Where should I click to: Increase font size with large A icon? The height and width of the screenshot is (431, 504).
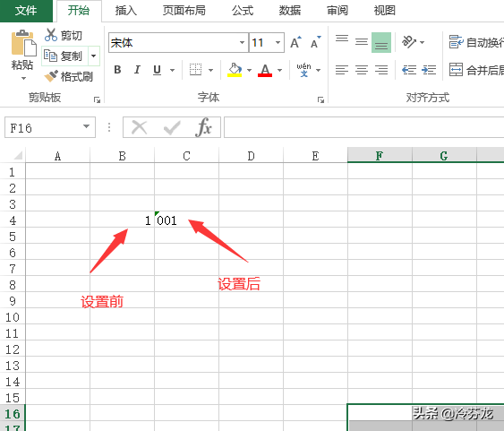[295, 42]
